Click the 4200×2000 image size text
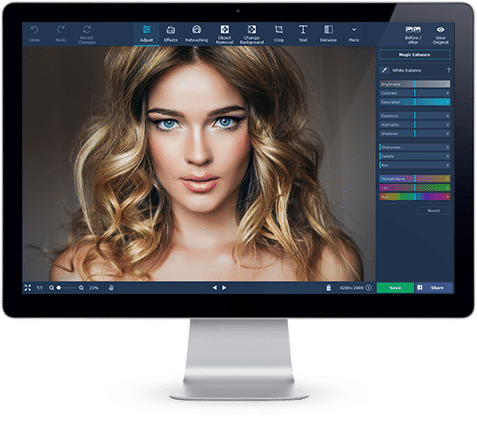 point(351,288)
